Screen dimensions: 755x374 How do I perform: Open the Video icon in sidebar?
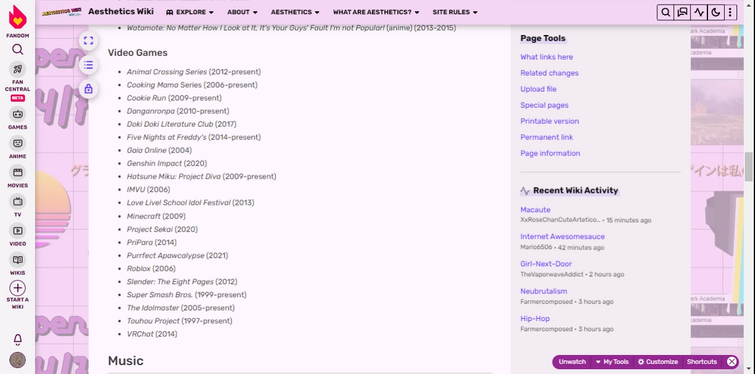(x=17, y=231)
